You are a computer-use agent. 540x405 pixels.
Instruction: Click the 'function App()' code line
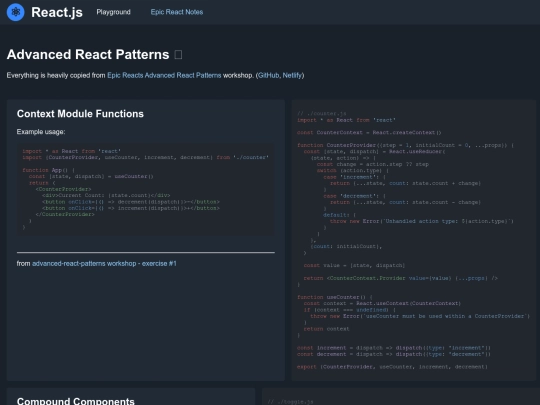click(x=49, y=170)
